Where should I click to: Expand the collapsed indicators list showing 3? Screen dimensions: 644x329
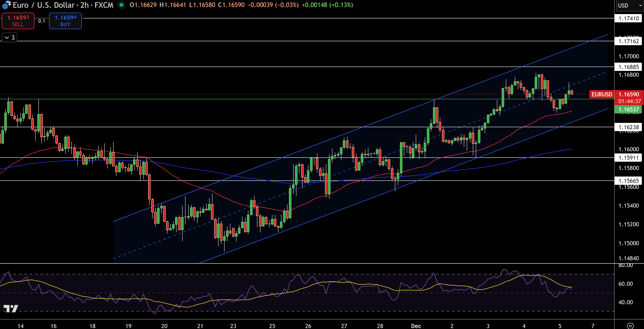[x=9, y=37]
